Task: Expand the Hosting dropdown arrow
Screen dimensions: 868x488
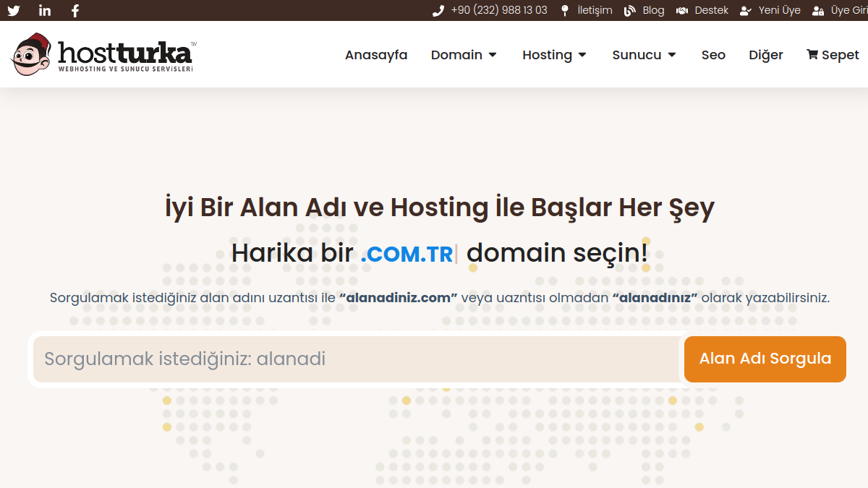Action: 582,55
